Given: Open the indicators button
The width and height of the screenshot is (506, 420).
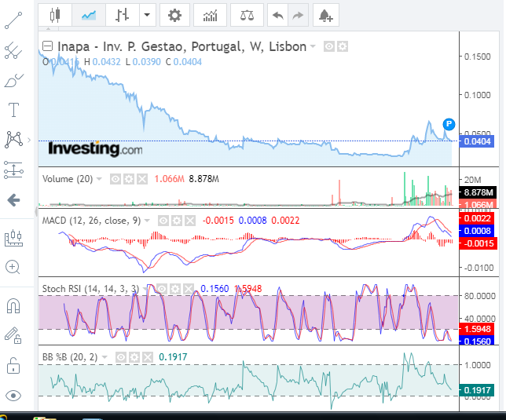Looking at the screenshot, I should 210,15.
